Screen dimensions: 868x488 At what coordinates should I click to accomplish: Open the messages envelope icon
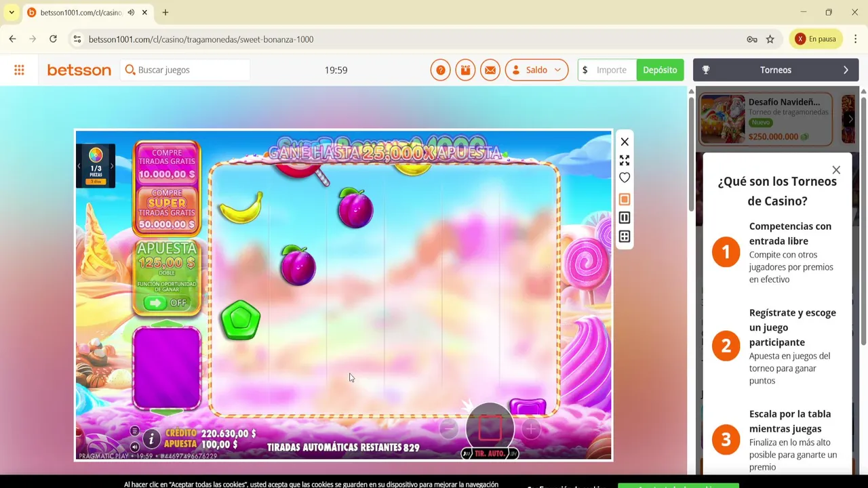click(490, 70)
